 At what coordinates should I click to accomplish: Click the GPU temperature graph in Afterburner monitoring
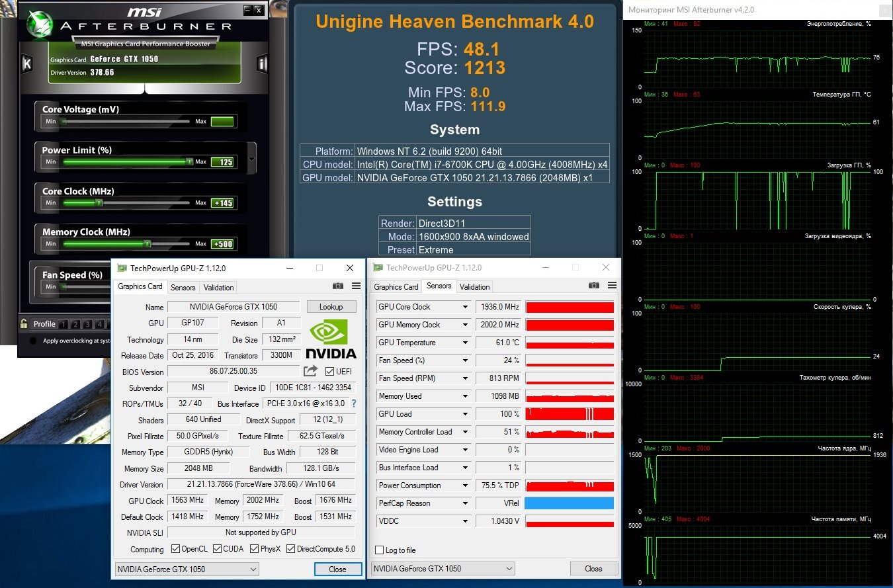(757, 129)
